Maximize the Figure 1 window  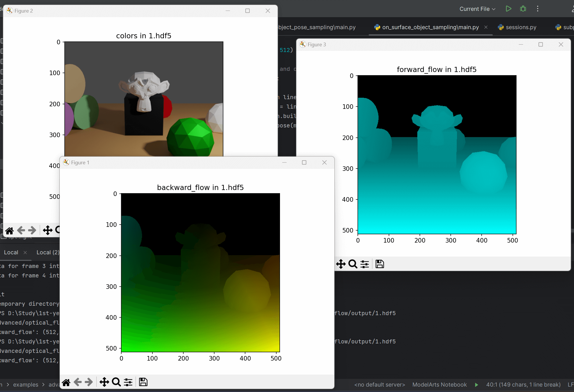point(304,162)
